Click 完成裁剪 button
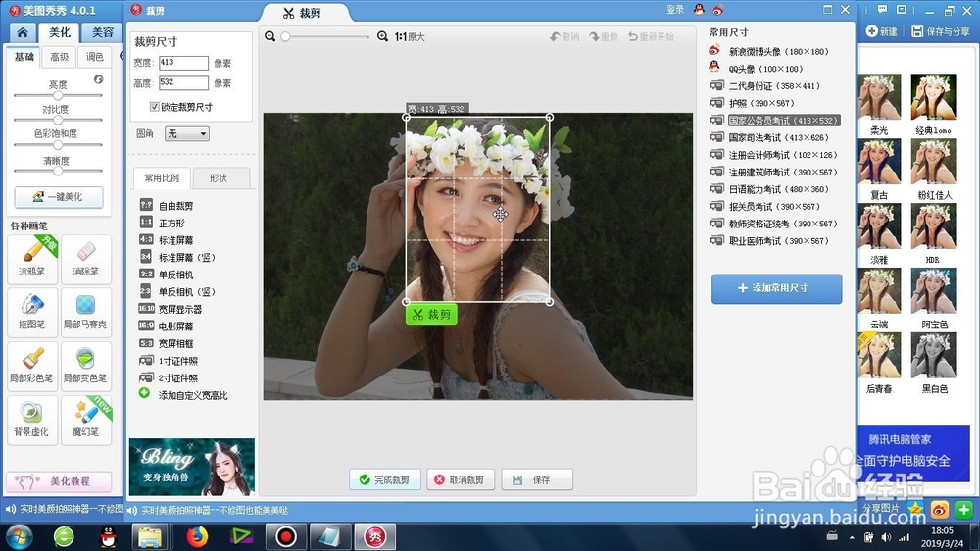The width and height of the screenshot is (980, 551). 384,479
